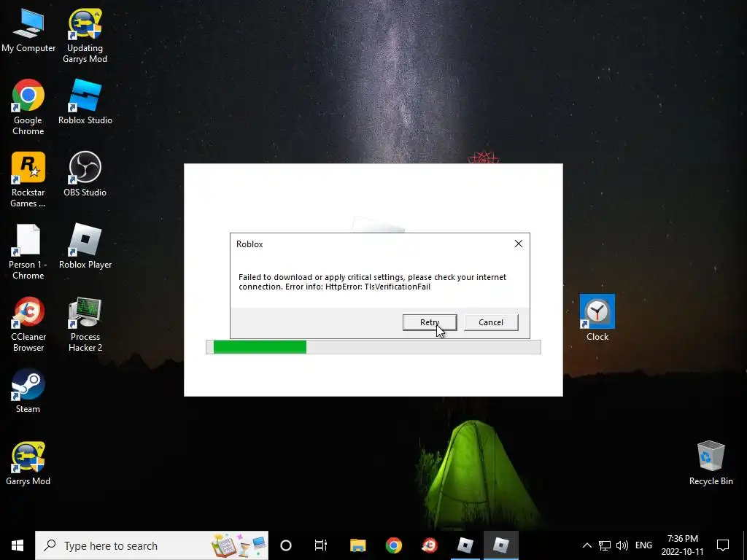Select Person 1 - Chrome shortcut
Image resolution: width=747 pixels, height=560 pixels.
[28, 252]
